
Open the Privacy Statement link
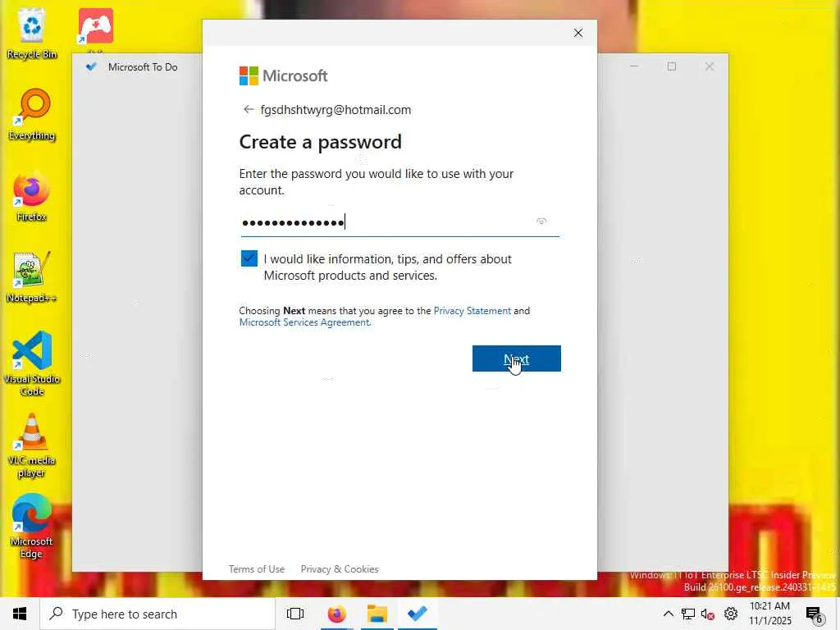pos(472,311)
